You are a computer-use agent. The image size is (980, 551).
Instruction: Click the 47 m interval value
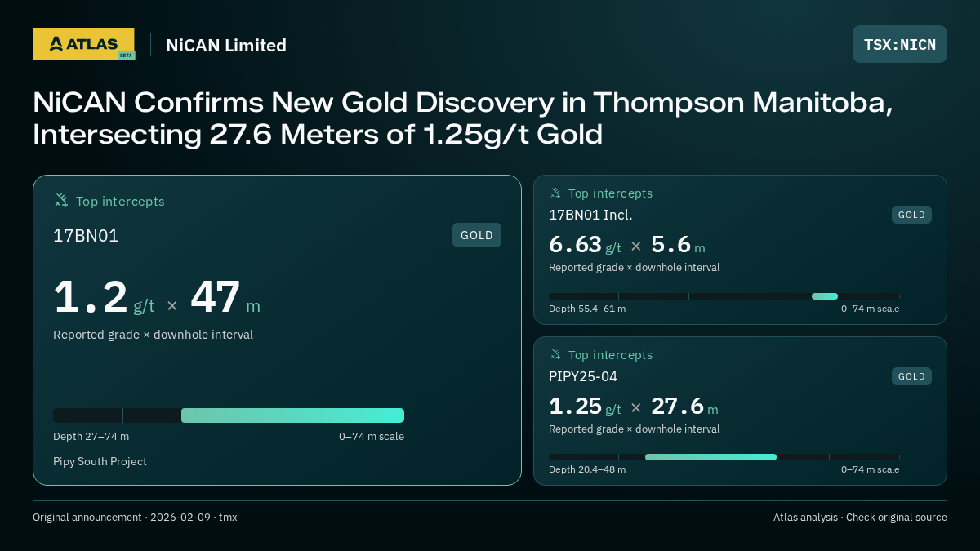(225, 297)
